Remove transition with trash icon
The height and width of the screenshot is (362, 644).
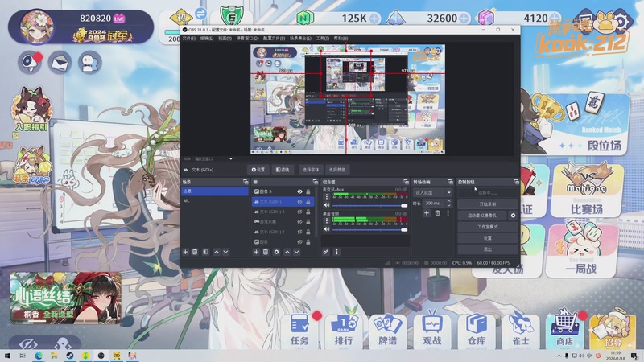[x=437, y=213]
